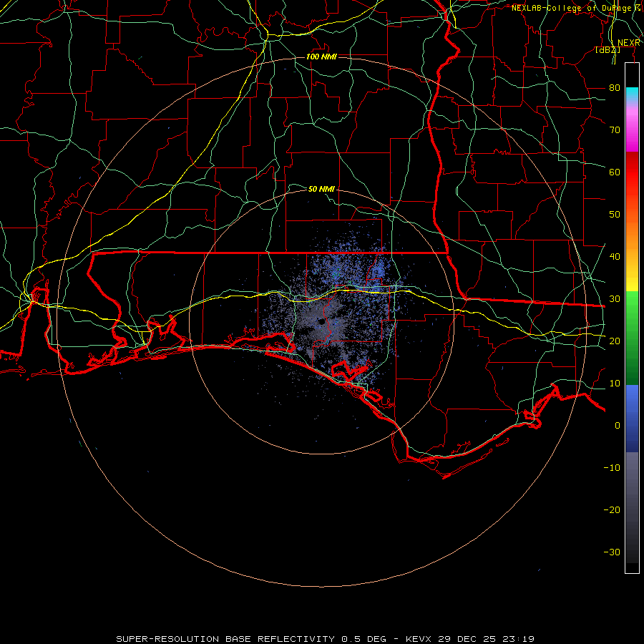Click the 50 value on the dBZ scale
The width and height of the screenshot is (644, 644).
pos(615,215)
